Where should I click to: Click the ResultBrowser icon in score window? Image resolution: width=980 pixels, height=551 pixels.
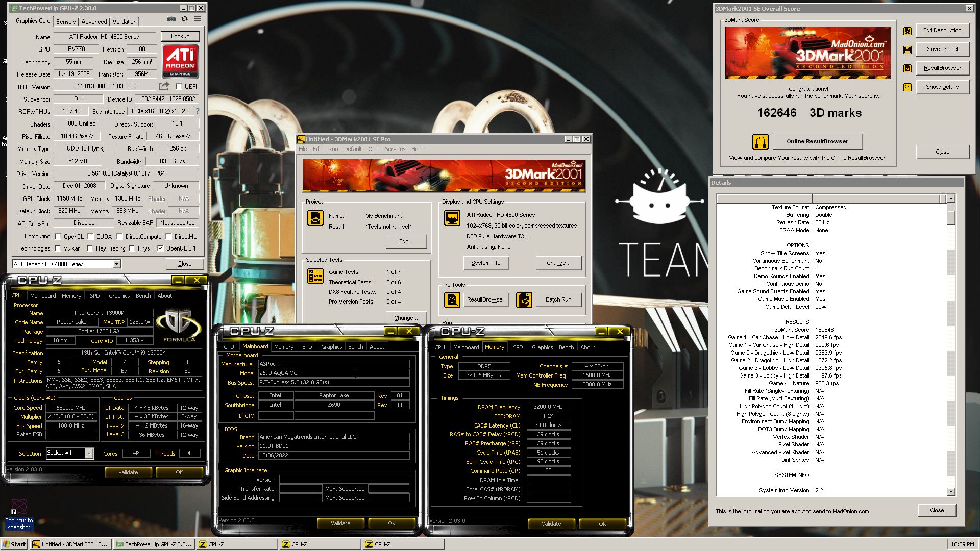tap(908, 68)
